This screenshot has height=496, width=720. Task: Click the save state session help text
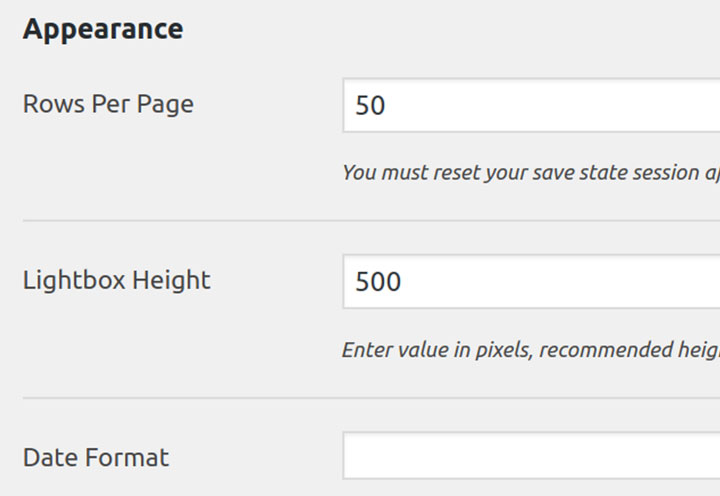click(531, 173)
